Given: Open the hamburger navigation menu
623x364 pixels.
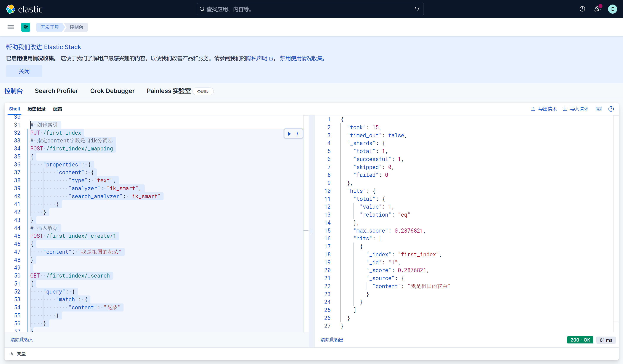Looking at the screenshot, I should point(10,27).
